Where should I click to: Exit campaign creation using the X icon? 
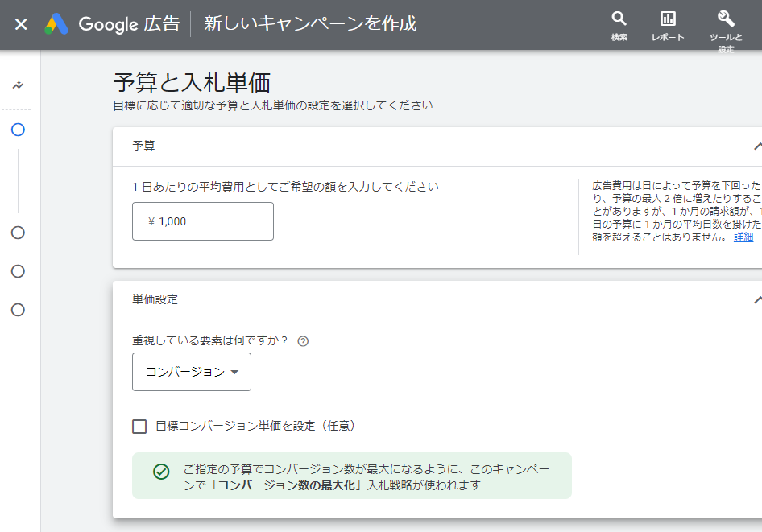click(x=20, y=24)
